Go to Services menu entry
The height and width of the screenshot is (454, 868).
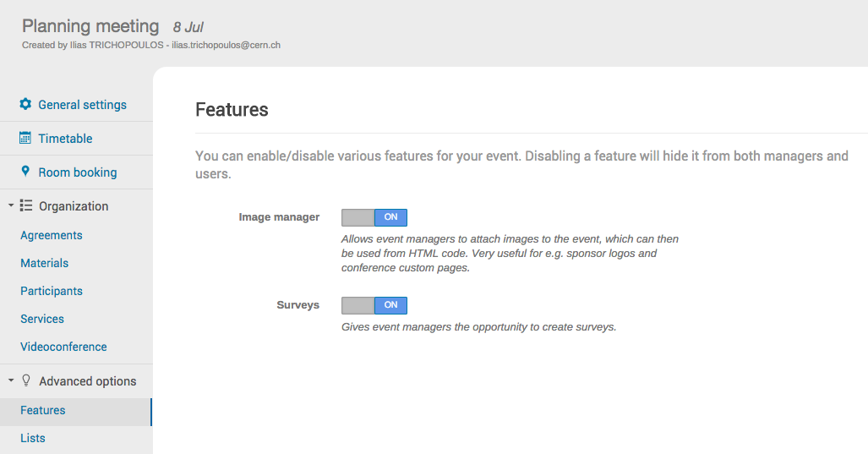coord(42,319)
